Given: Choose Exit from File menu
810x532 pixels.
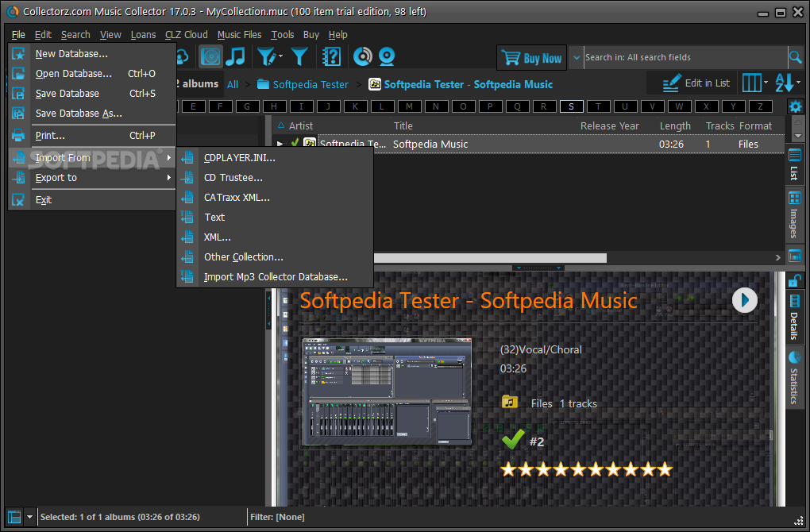Looking at the screenshot, I should point(93,200).
